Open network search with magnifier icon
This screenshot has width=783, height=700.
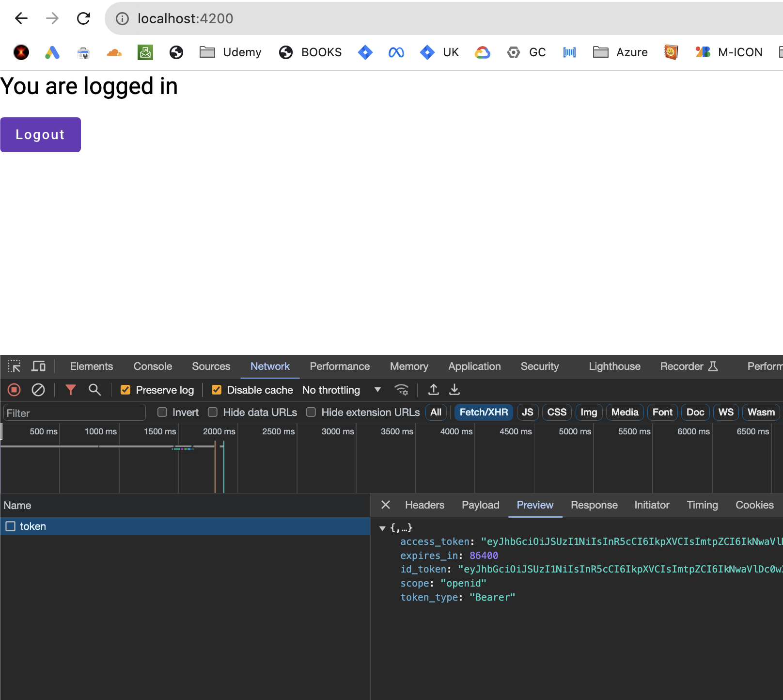94,390
